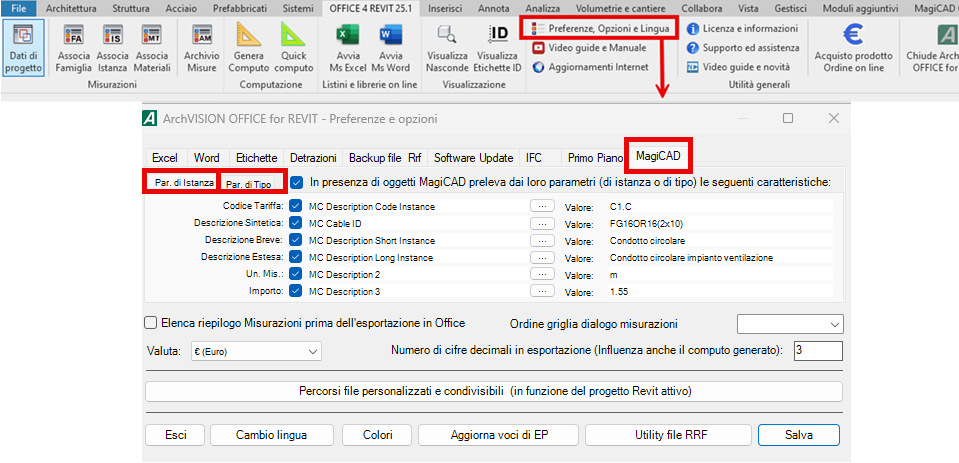Open Architettura ribbon tab

pyautogui.click(x=71, y=9)
